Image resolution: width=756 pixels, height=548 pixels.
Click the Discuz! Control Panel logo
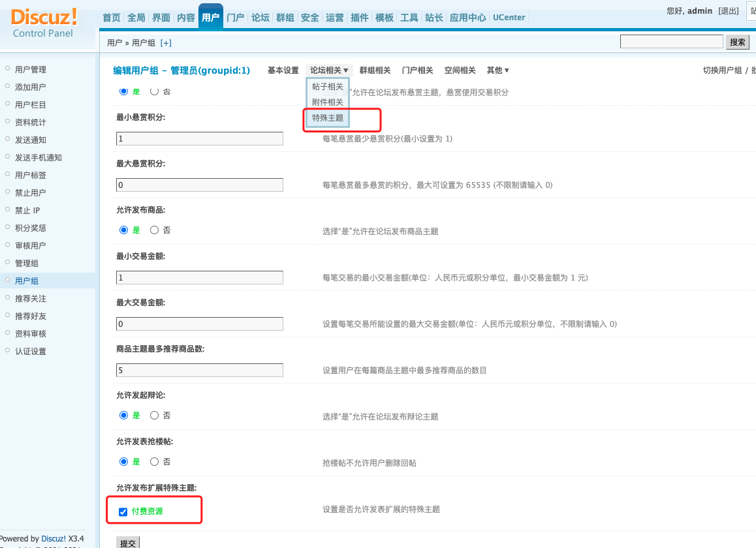click(44, 23)
